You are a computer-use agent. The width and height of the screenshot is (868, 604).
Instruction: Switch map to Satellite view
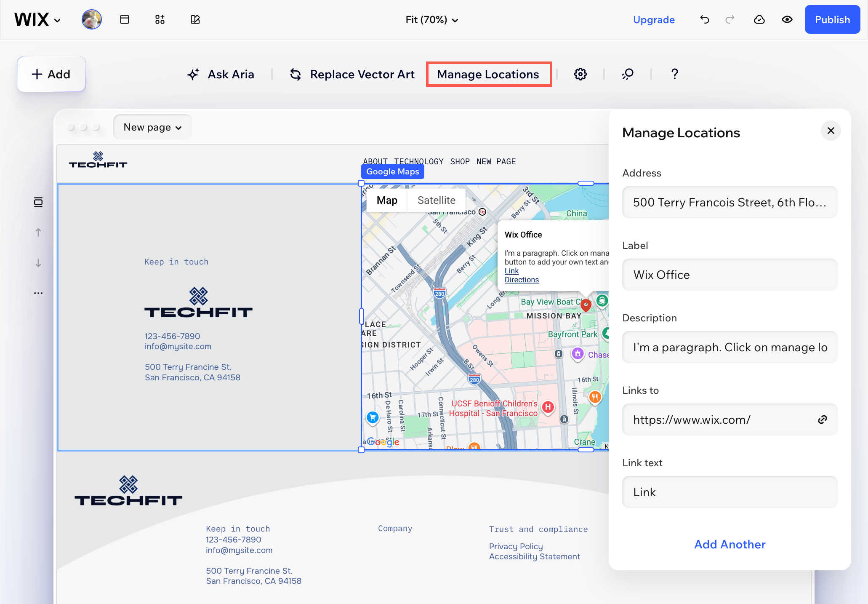click(436, 200)
